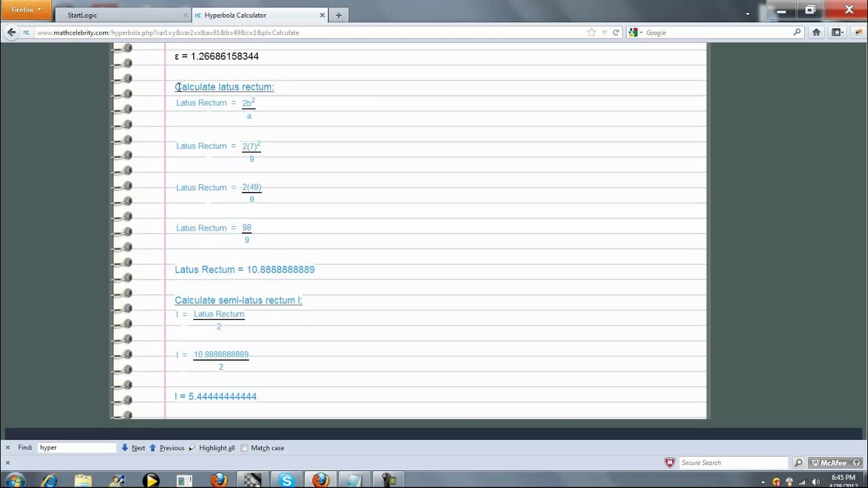Click in the Find bar text field
This screenshot has height=488, width=868.
[x=77, y=447]
